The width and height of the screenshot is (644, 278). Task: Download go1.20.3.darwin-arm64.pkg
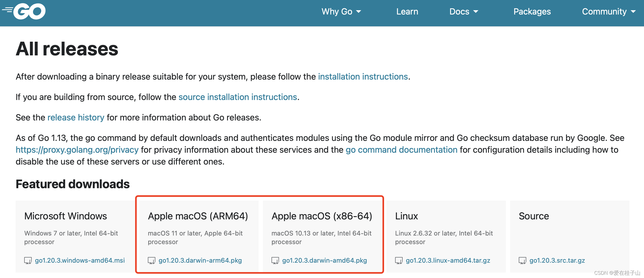(200, 261)
